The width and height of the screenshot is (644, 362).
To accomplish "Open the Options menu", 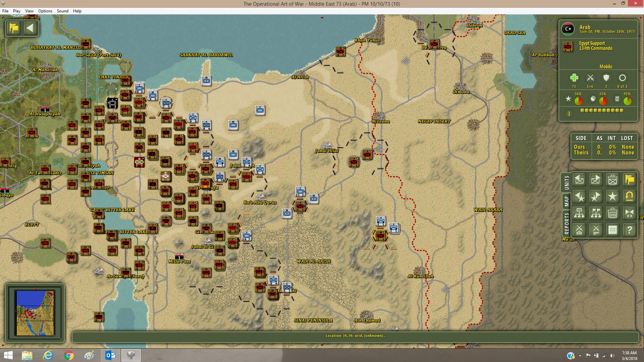I will pos(45,11).
